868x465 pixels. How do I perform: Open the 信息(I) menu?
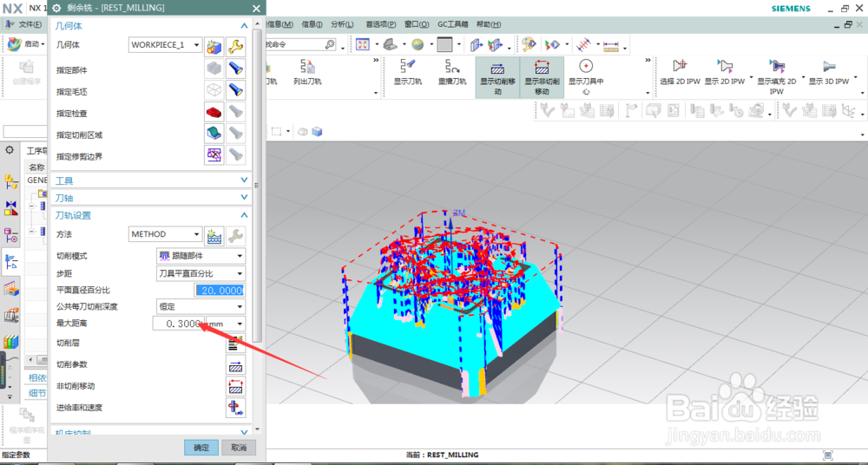coord(312,24)
